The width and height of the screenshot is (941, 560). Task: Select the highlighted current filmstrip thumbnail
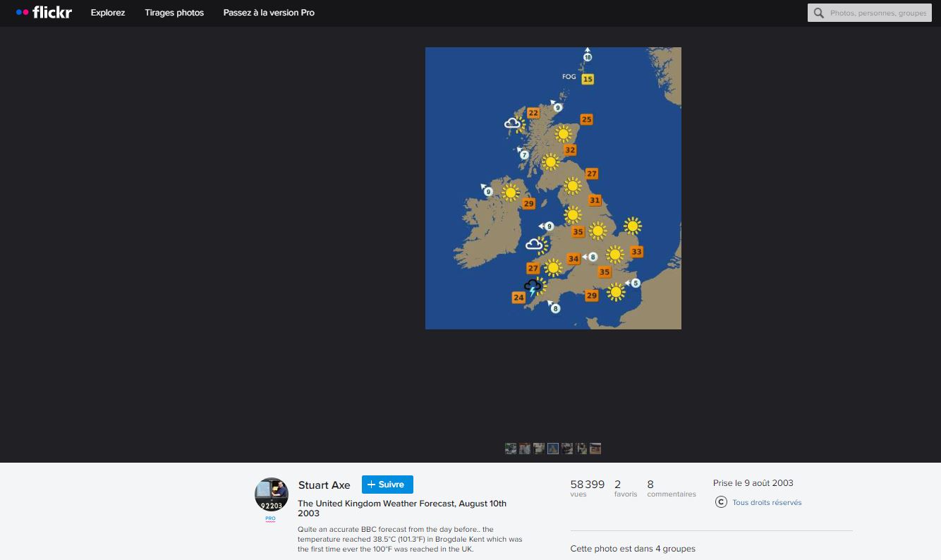tap(553, 449)
